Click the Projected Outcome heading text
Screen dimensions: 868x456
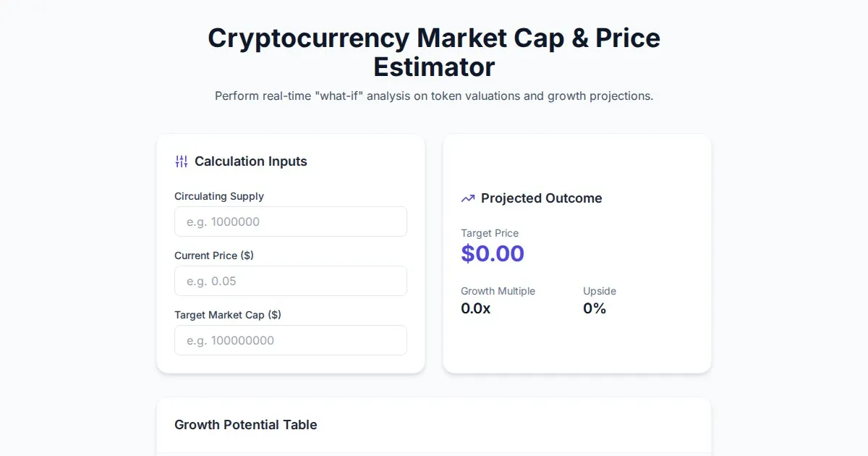541,198
